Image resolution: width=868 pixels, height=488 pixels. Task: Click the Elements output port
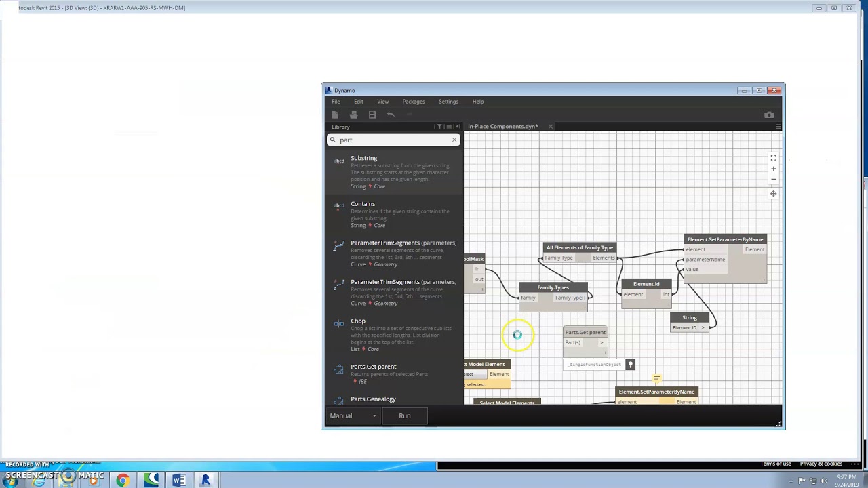[x=604, y=258]
